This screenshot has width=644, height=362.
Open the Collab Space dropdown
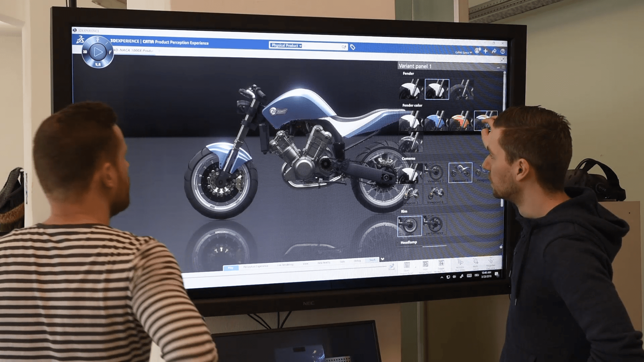(x=464, y=52)
